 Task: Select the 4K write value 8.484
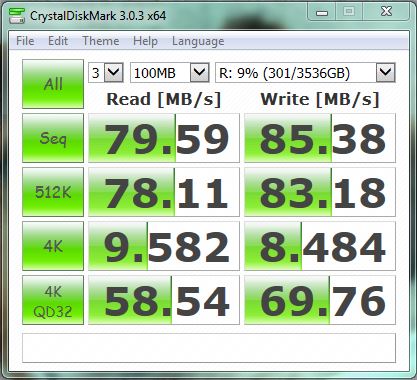[320, 246]
